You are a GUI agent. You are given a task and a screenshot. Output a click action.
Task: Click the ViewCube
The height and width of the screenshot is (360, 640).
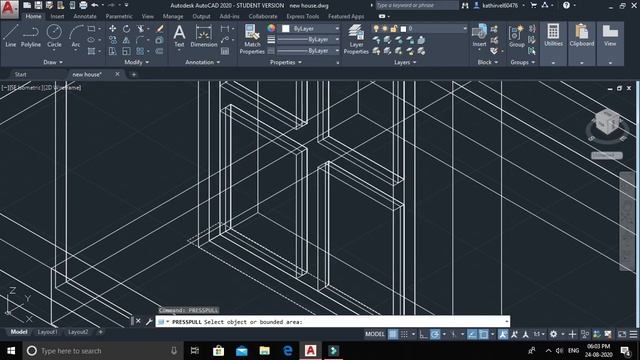click(x=607, y=122)
